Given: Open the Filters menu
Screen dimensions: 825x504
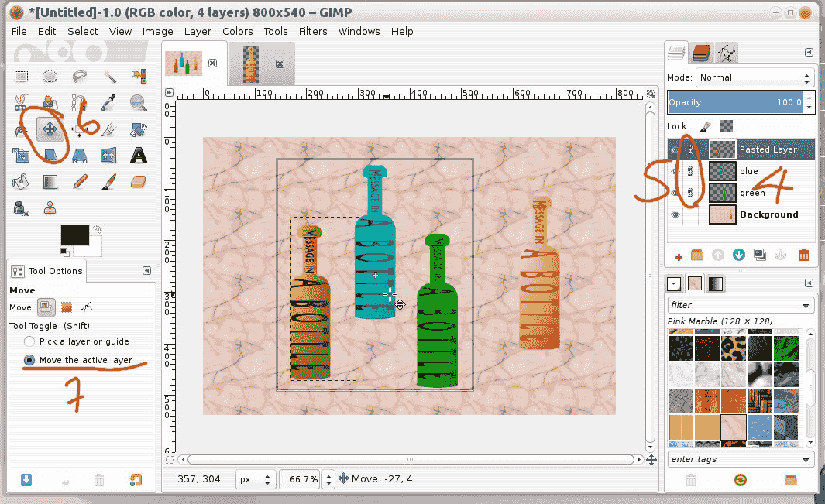Looking at the screenshot, I should pos(313,31).
